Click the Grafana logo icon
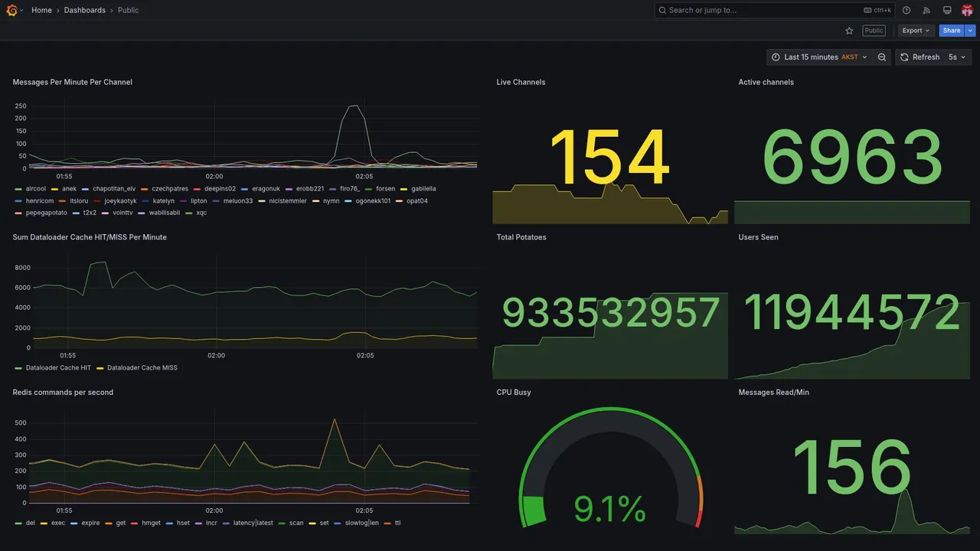Screen dimensions: 980x551 pyautogui.click(x=11, y=10)
